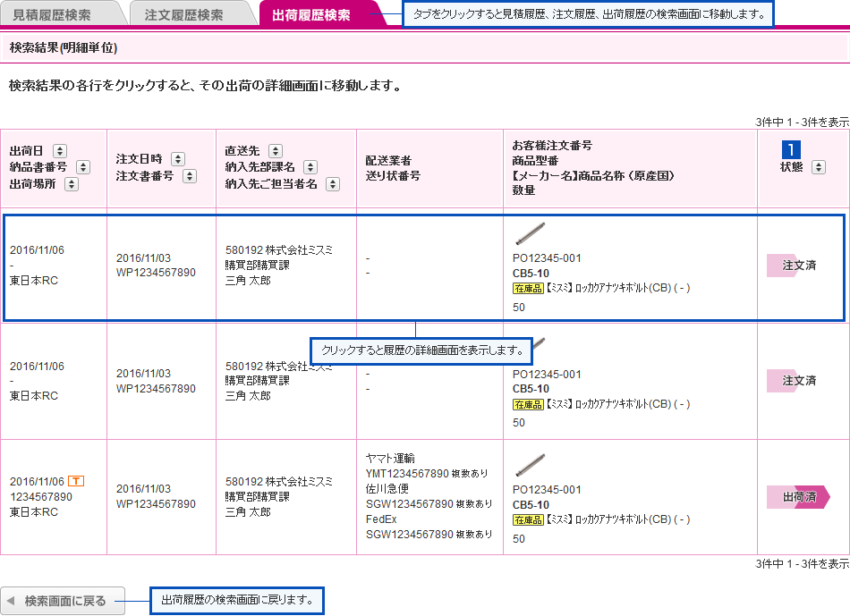Click the 注文日時 sort icon
850x616 pixels.
point(178,159)
